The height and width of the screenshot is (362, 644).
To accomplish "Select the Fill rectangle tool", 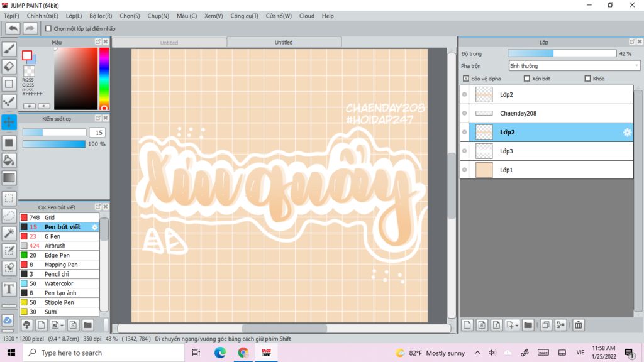I will point(9,143).
